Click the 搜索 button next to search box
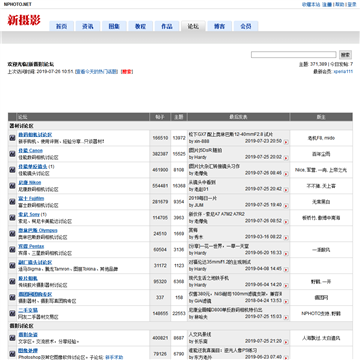 tap(345, 55)
